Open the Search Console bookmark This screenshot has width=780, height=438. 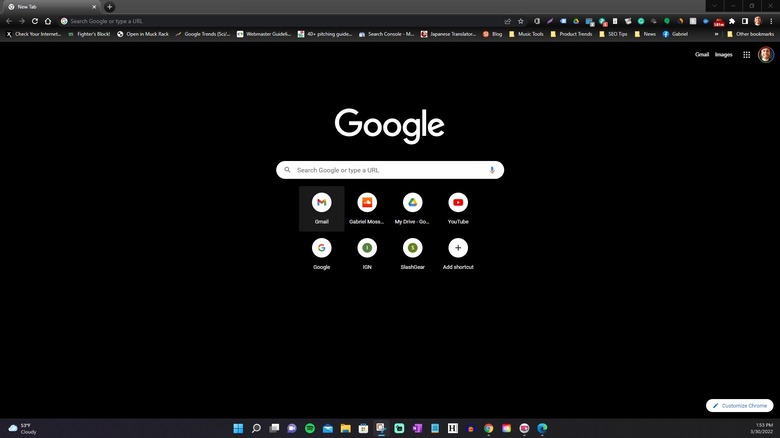tap(387, 34)
